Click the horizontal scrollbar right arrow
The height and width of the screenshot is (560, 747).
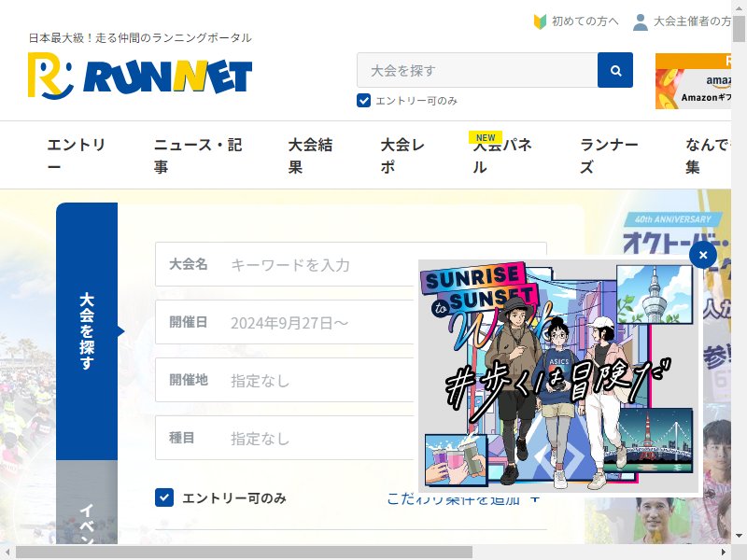pos(724,553)
